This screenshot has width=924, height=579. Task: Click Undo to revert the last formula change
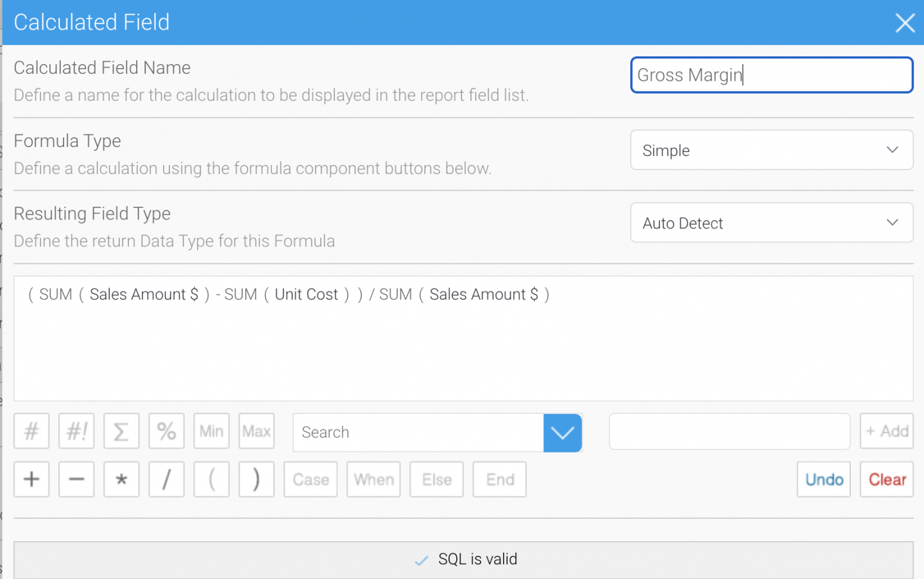pos(823,479)
